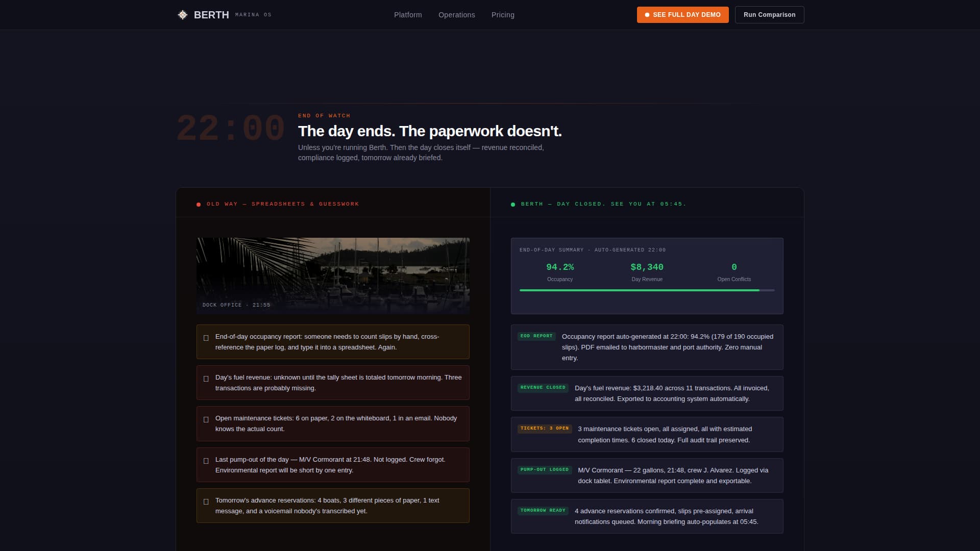Image resolution: width=980 pixels, height=551 pixels.
Task: Open the Platform menu item
Action: [407, 15]
